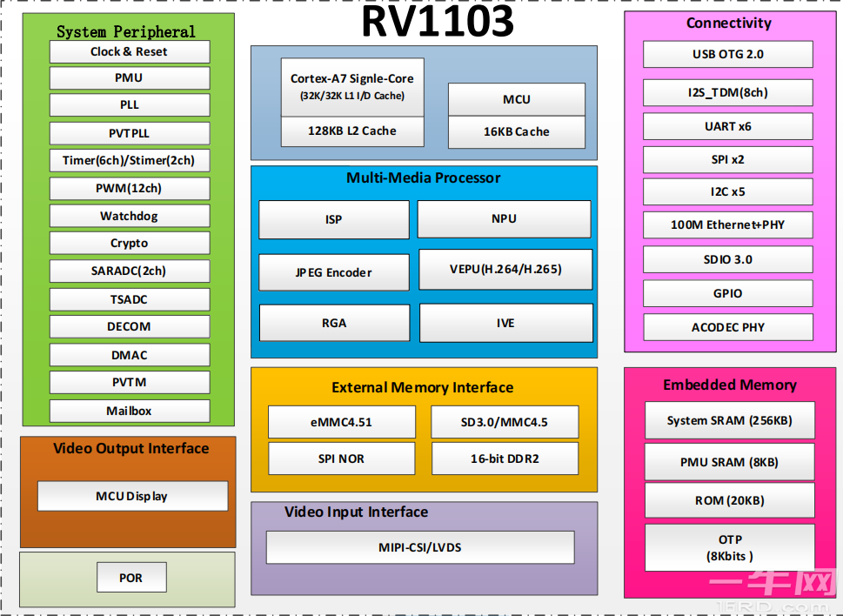Screen dimensions: 843x616
Task: Select the 100M Ethernet+PHY entry
Action: coord(727,224)
